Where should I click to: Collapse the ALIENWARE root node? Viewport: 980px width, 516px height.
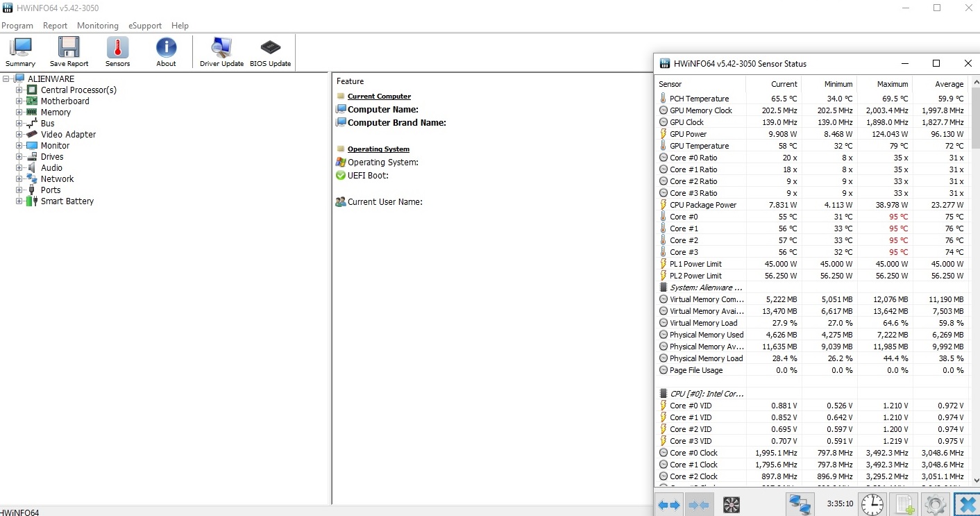click(6, 78)
